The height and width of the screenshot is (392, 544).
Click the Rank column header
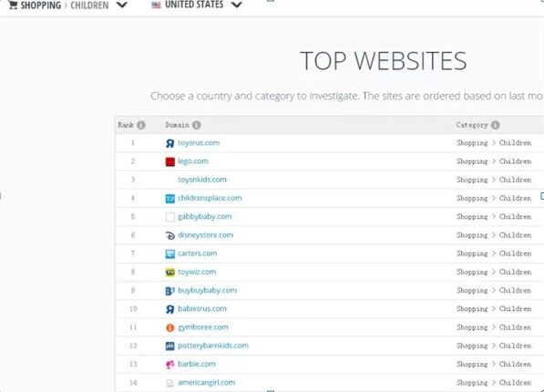point(126,125)
